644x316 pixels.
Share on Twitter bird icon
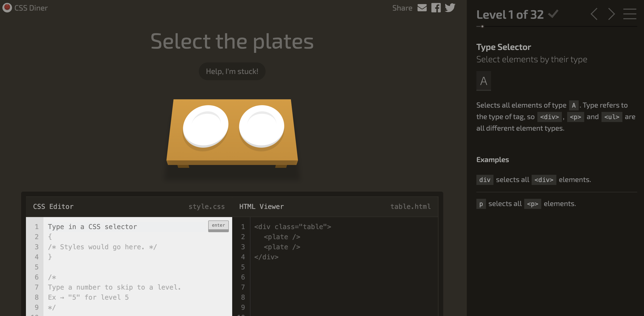[x=450, y=7]
